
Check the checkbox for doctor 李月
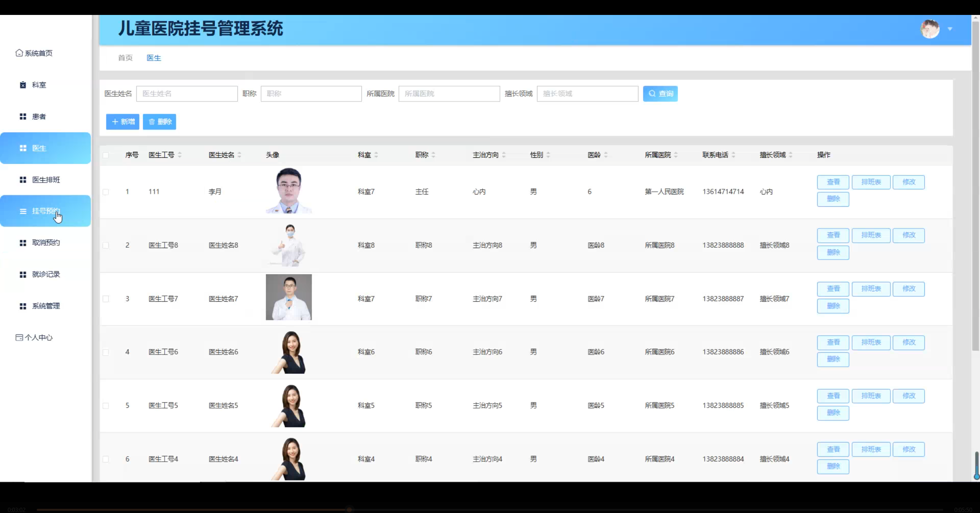click(106, 192)
